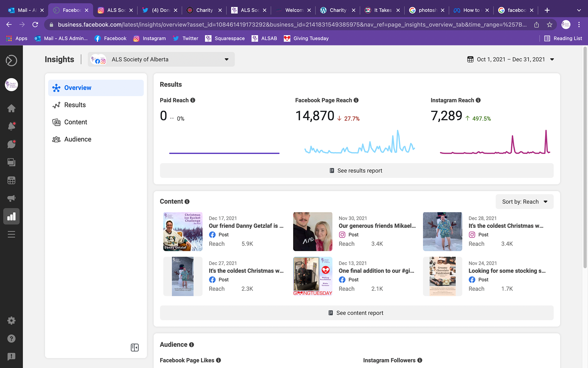Image resolution: width=588 pixels, height=368 pixels.
Task: Open the Help question-mark icon
Action: (11, 338)
